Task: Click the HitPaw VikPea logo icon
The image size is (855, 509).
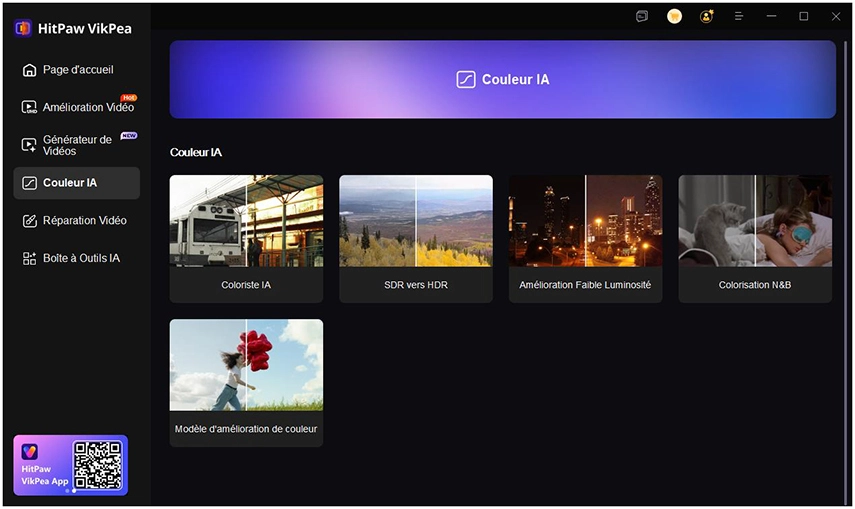Action: click(23, 28)
